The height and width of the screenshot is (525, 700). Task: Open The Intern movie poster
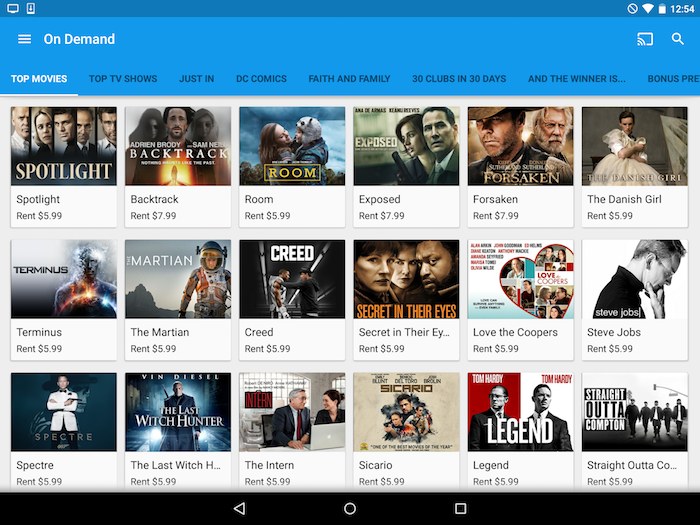292,412
